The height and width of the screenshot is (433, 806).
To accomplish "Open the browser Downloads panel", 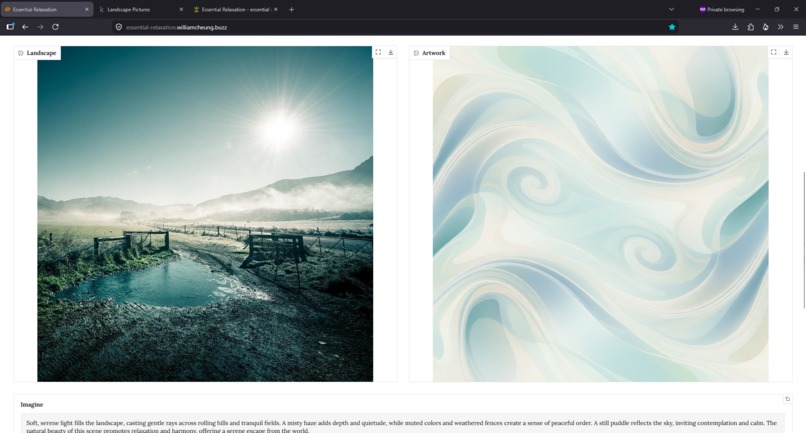I will click(x=735, y=27).
